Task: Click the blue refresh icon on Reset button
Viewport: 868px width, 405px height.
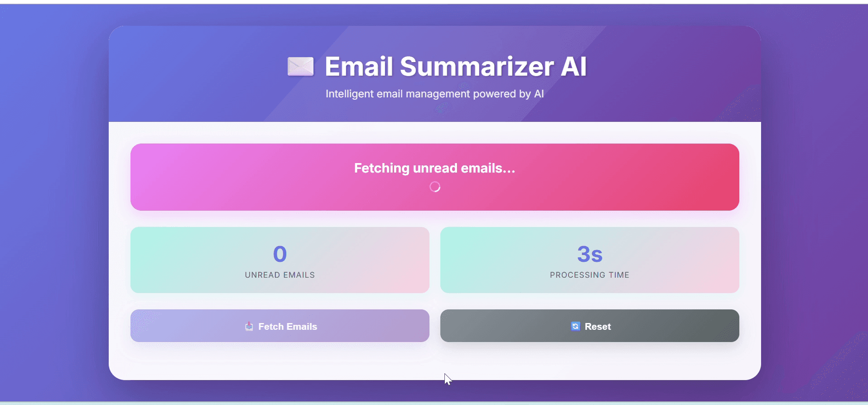Action: pos(575,326)
